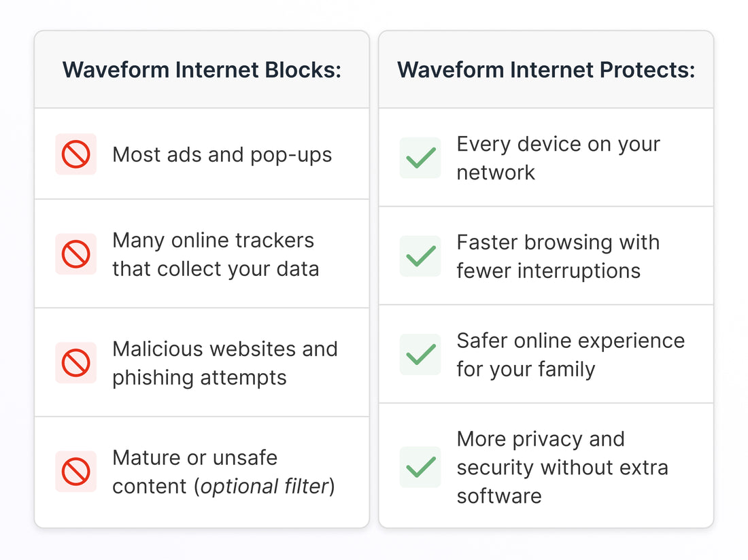Image resolution: width=748 pixels, height=560 pixels.
Task: Click the checkmark for more privacy and security
Action: pyautogui.click(x=420, y=467)
